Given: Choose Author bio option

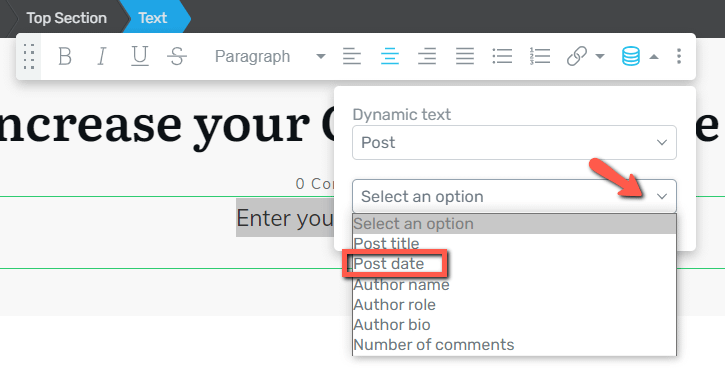Looking at the screenshot, I should pos(514,324).
